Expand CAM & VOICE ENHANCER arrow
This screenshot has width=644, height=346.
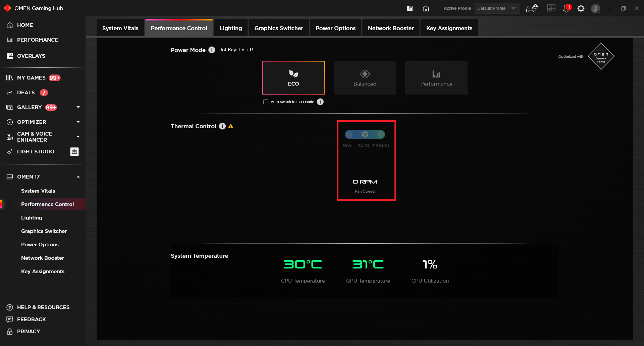[x=78, y=137]
